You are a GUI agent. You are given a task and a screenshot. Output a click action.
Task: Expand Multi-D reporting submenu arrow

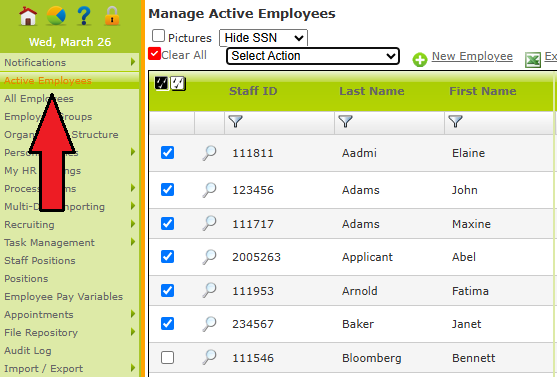133,206
